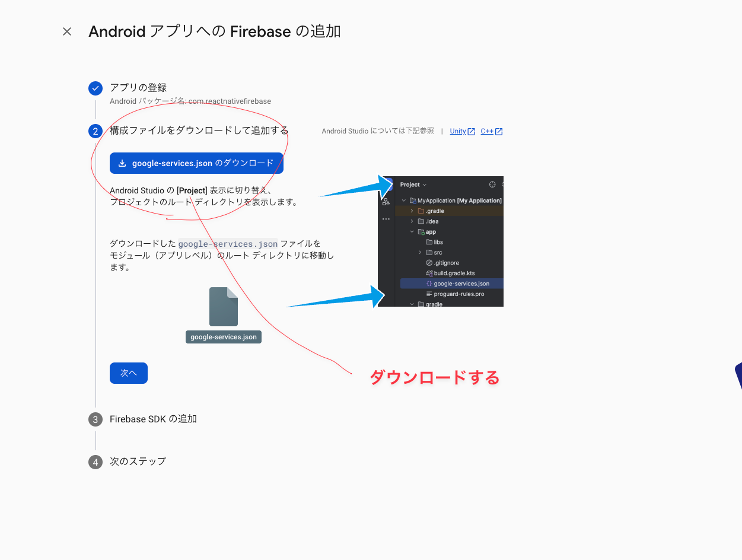Image resolution: width=742 pixels, height=560 pixels.
Task: Select .gitignore in the project tree image
Action: (442, 263)
